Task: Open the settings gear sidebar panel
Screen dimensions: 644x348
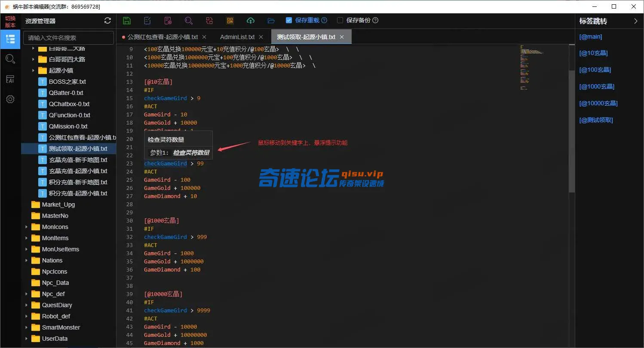Action: click(10, 99)
